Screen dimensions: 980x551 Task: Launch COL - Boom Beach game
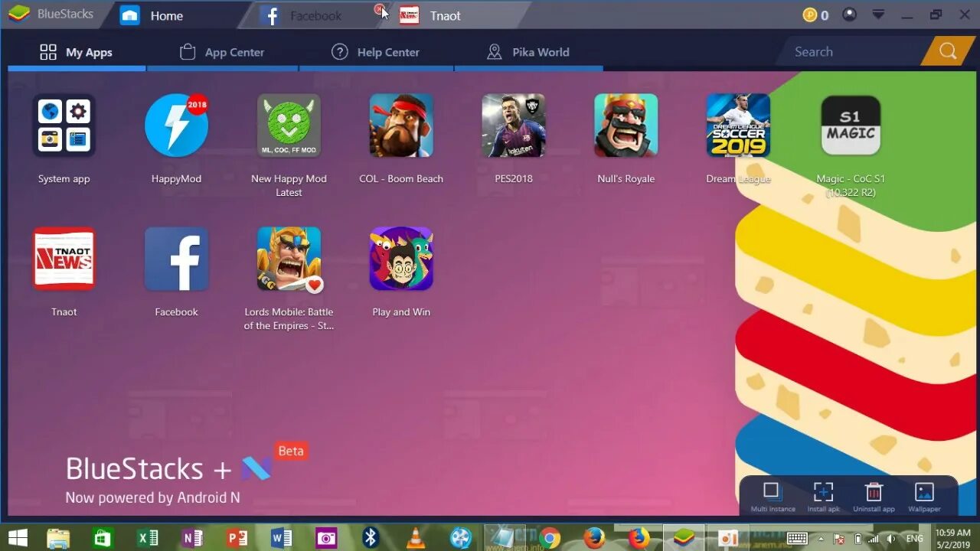401,126
